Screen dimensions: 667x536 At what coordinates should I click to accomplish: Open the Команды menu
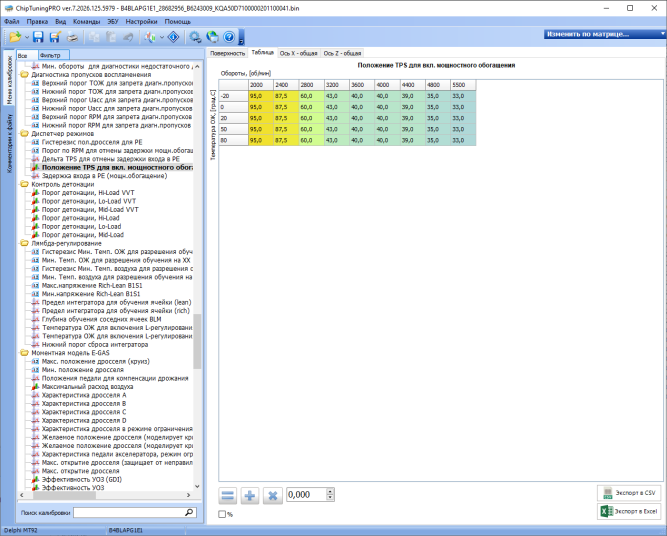[86, 21]
